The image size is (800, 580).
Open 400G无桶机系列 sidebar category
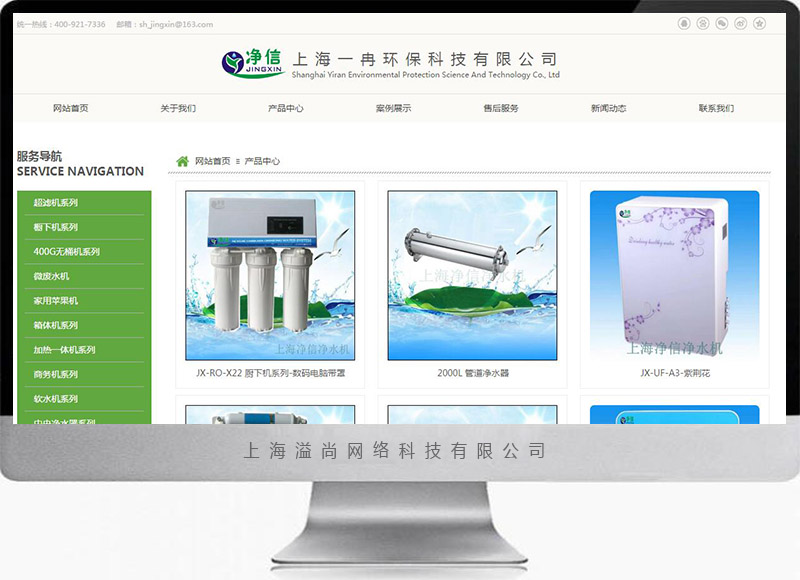(67, 252)
